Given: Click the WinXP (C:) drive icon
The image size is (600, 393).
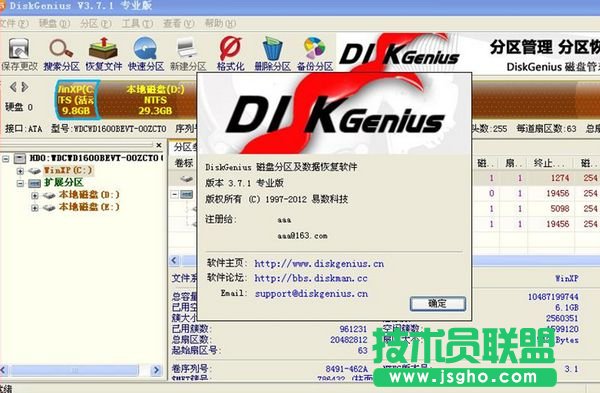Looking at the screenshot, I should click(34, 171).
